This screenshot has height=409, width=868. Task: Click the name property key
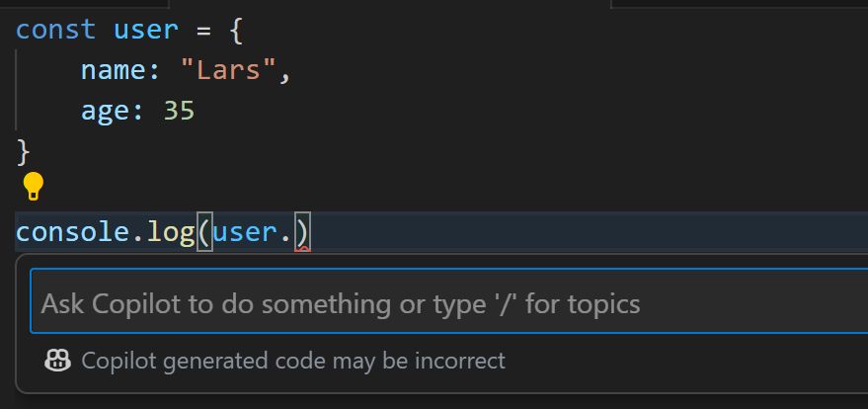click(x=114, y=70)
